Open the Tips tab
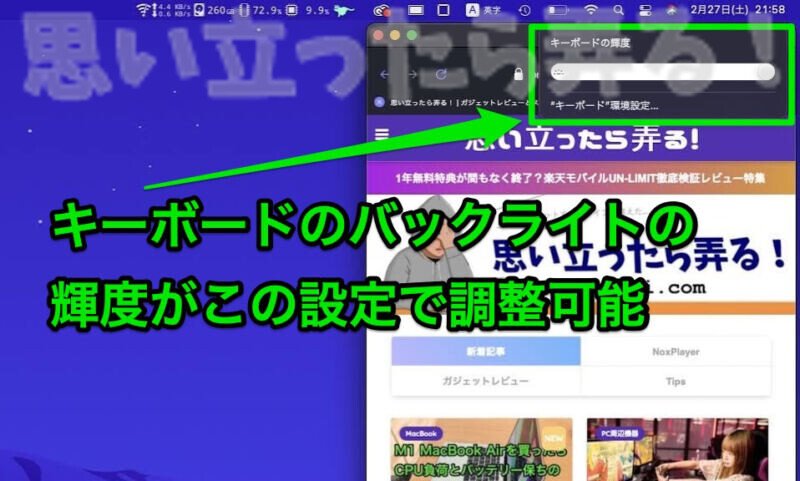Screen dimensions: 800x481 tap(676, 381)
